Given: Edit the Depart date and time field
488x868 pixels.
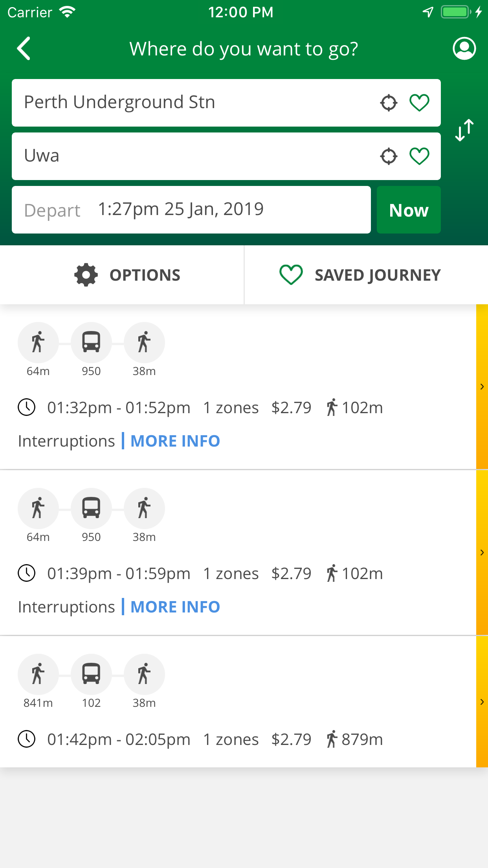Looking at the screenshot, I should point(191,210).
